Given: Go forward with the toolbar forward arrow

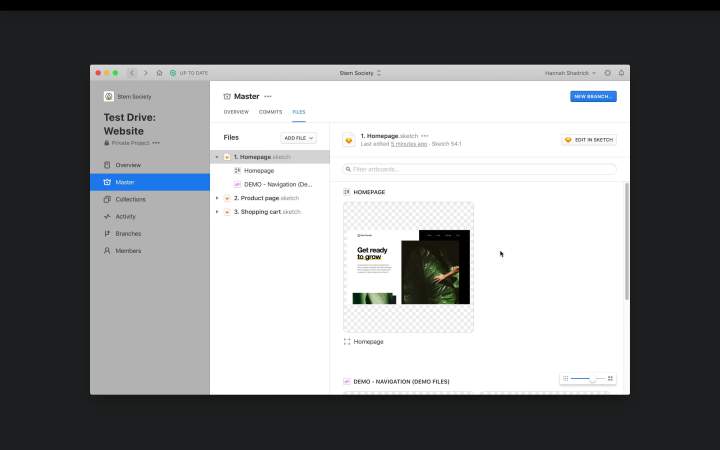Looking at the screenshot, I should 146,73.
